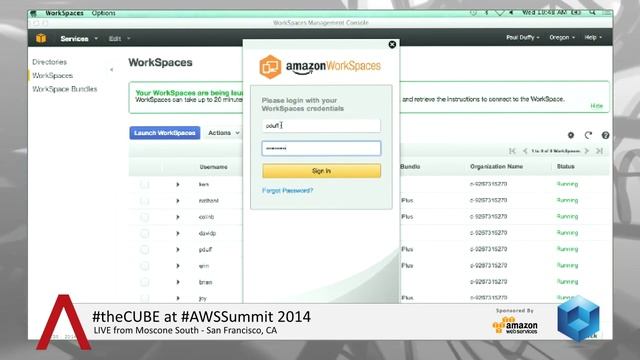Open the Options menu in menu bar
This screenshot has height=360, width=640.
click(104, 13)
